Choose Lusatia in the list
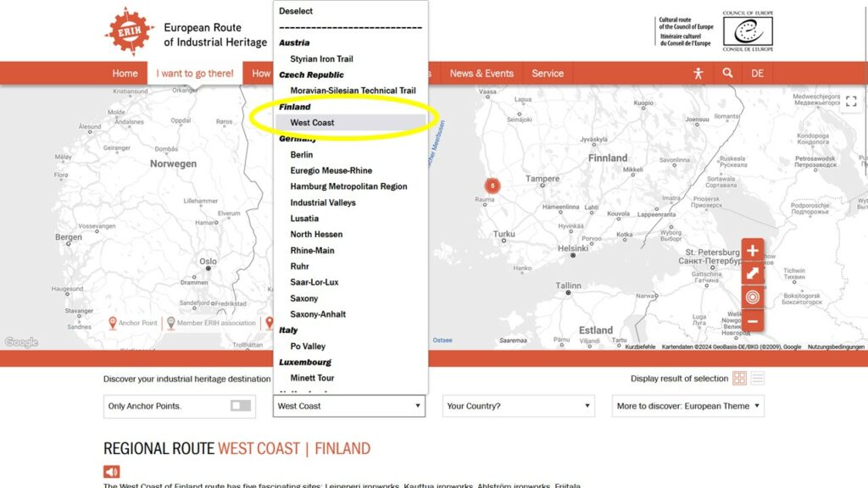Screen dimensions: 868x488 tap(304, 219)
